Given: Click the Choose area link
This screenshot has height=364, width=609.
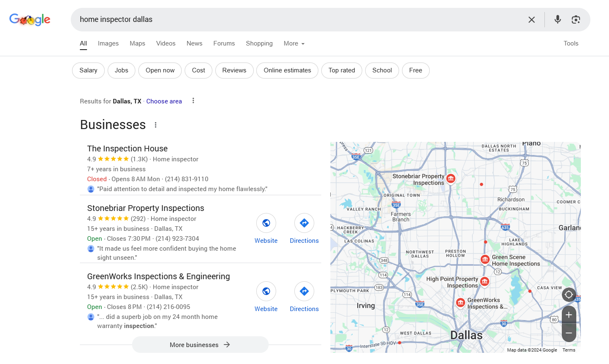Looking at the screenshot, I should coord(164,101).
